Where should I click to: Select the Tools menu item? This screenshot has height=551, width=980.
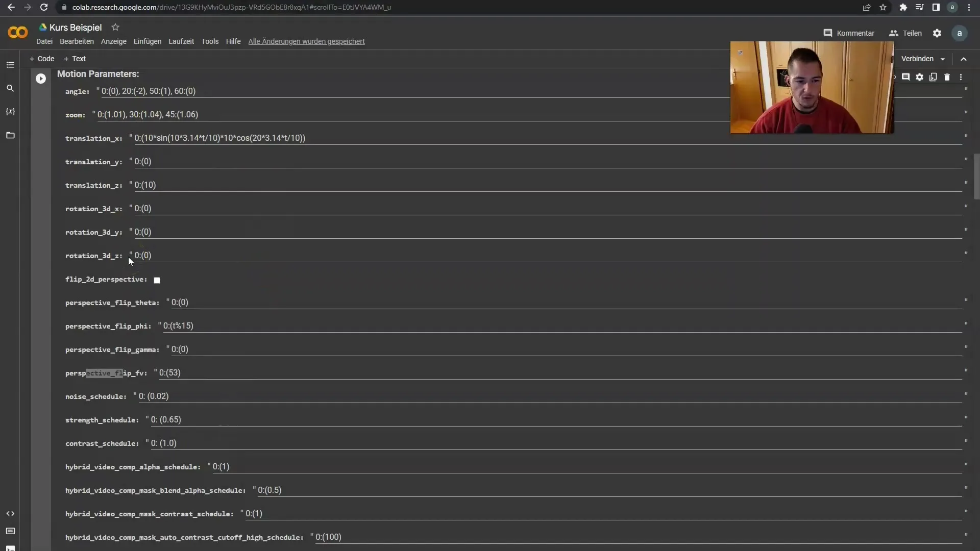click(209, 41)
